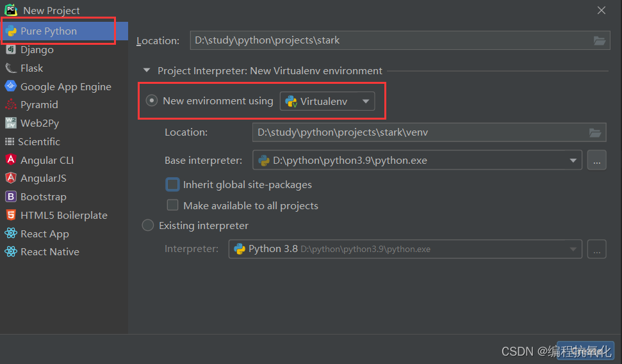Select the Bootstrap project icon
The image size is (622, 364).
11,196
